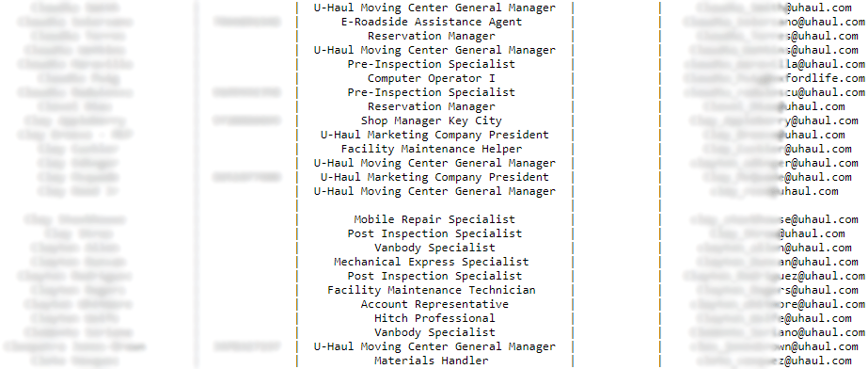Select the Mobile Repair Specialist title

tap(434, 219)
